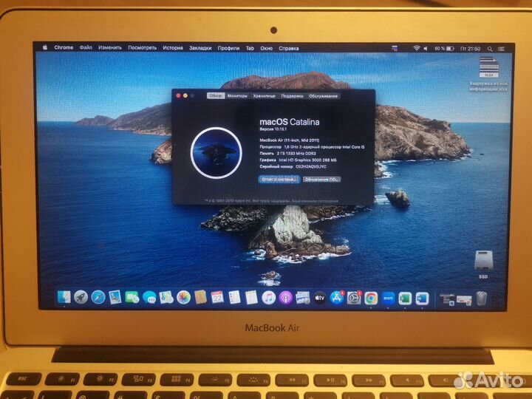Open the Справка menu
Viewport: 532px width, 399px height.
[x=289, y=49]
